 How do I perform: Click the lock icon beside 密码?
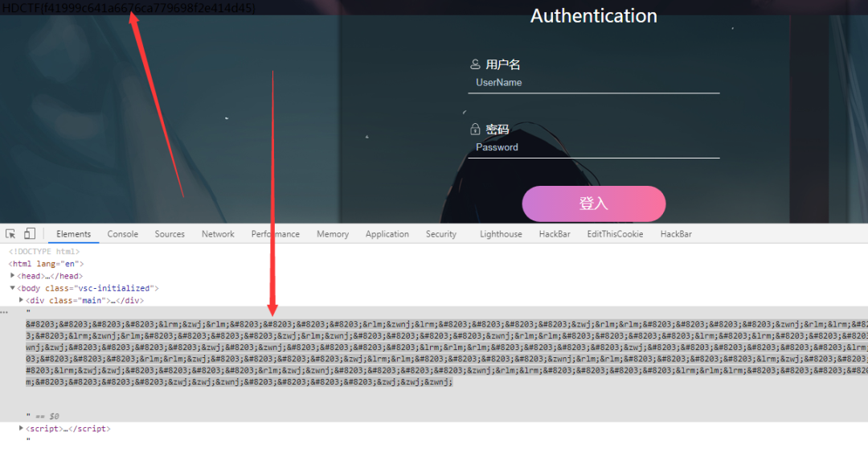[475, 129]
